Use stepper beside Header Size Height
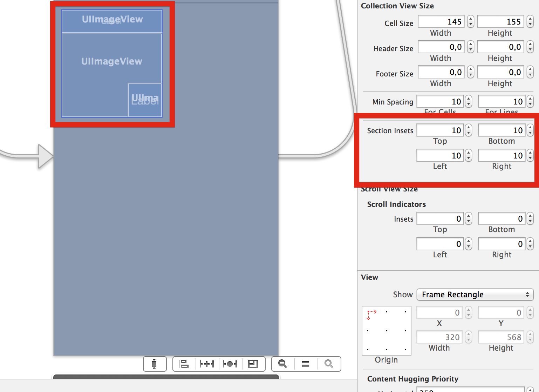This screenshot has width=539, height=392. [x=530, y=47]
